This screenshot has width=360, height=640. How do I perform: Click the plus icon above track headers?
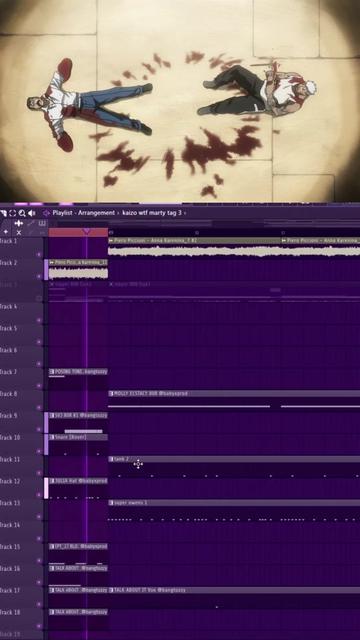pos(6,232)
